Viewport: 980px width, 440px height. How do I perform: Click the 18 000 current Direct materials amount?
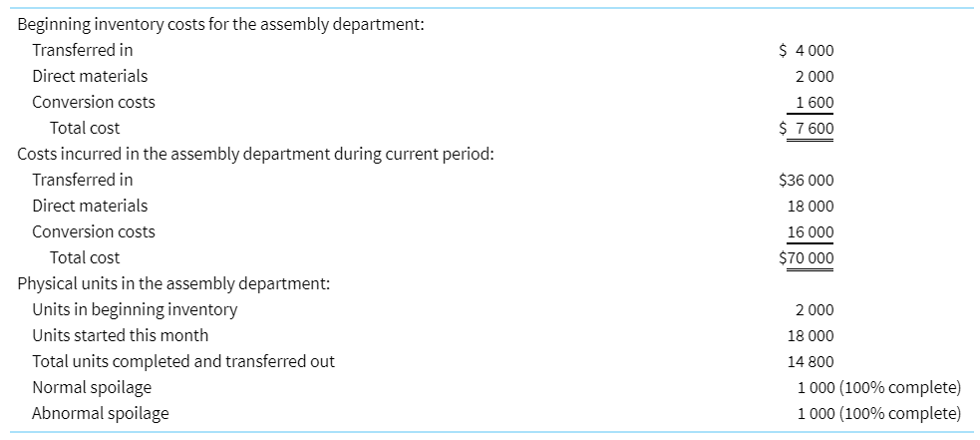(x=811, y=207)
